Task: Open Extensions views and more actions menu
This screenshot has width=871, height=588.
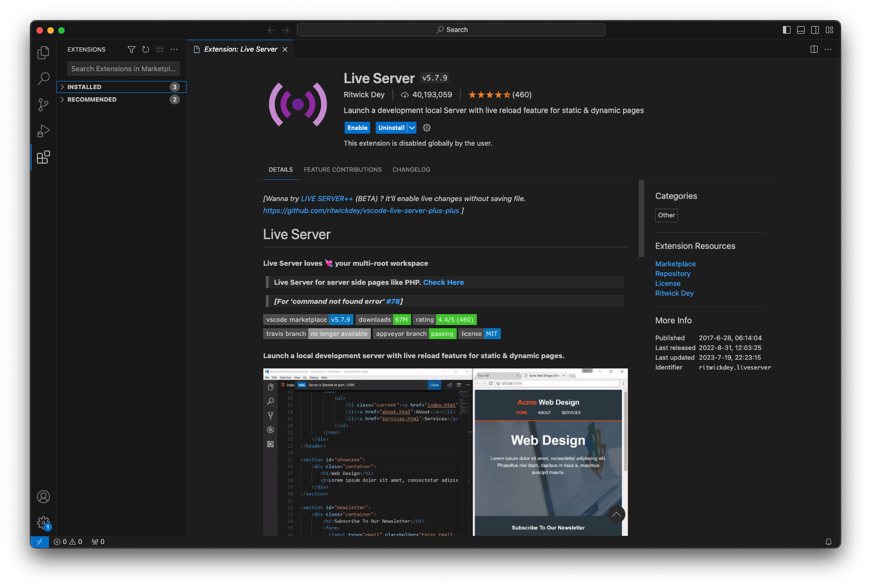Action: tap(174, 49)
